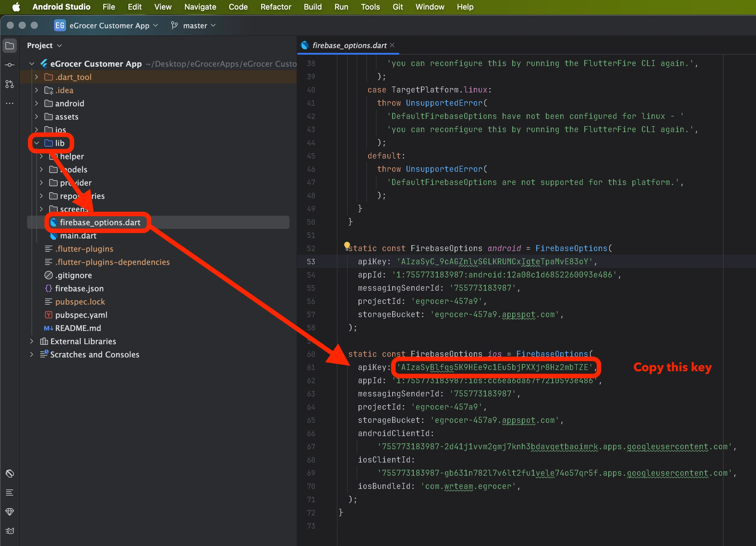Open the Refactor menu

point(276,7)
